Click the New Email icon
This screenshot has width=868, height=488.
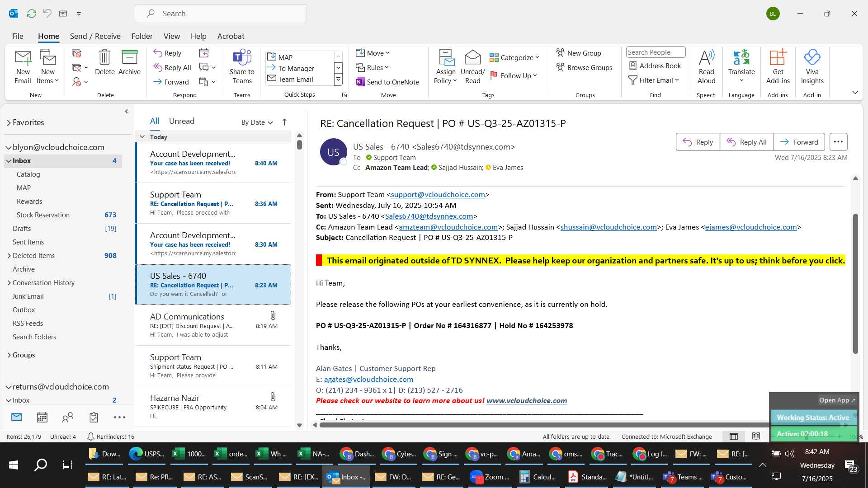click(x=23, y=67)
